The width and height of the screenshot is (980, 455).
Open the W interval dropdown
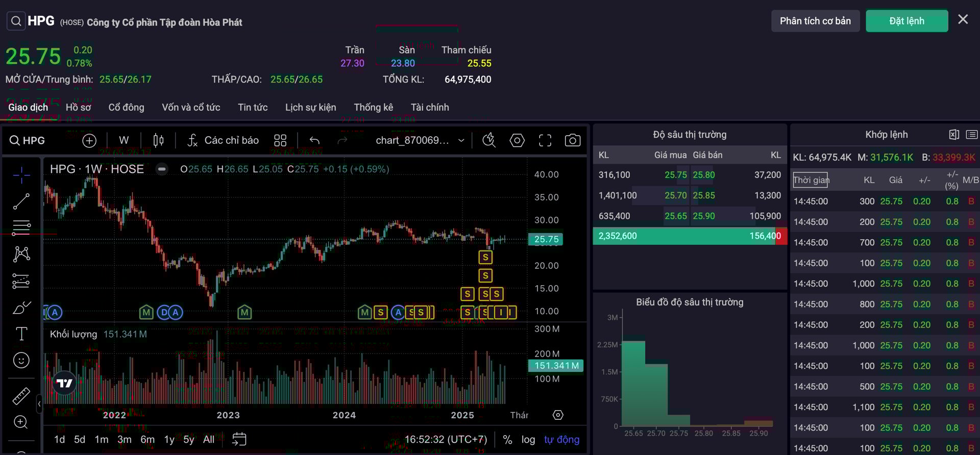[x=124, y=140]
